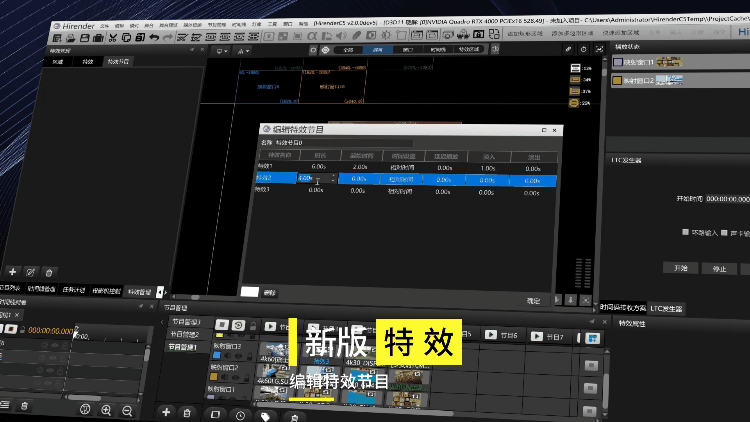This screenshot has height=422, width=750.
Task: Click the plus add button in 特效节目 panel
Action: pos(13,272)
